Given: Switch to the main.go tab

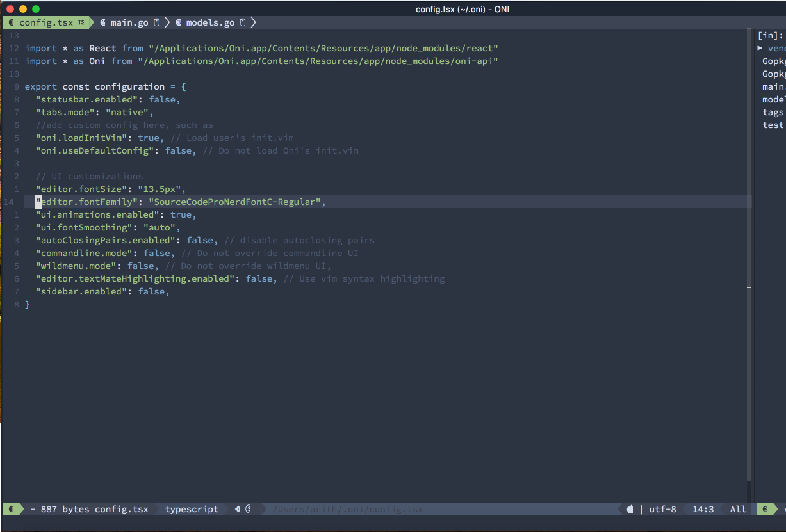Looking at the screenshot, I should (x=129, y=22).
